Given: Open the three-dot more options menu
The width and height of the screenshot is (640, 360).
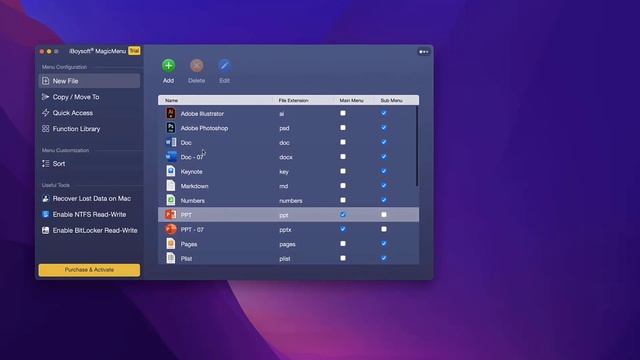Looking at the screenshot, I should (423, 52).
